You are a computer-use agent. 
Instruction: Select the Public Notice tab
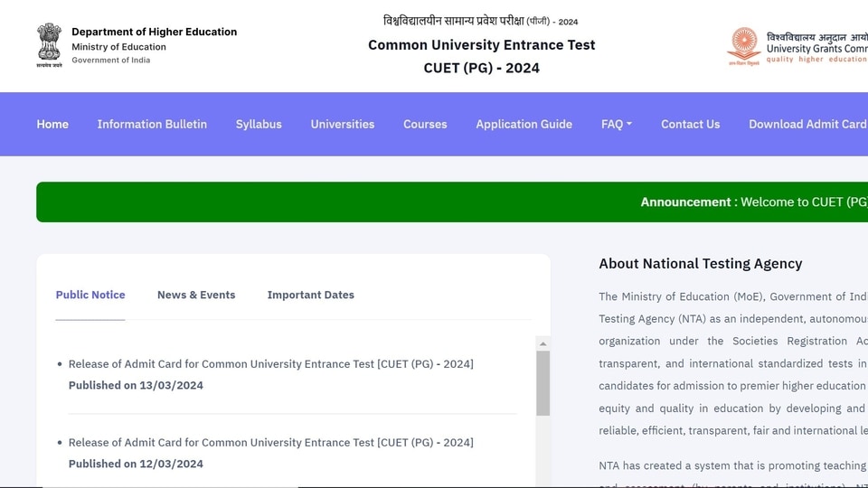coord(90,295)
